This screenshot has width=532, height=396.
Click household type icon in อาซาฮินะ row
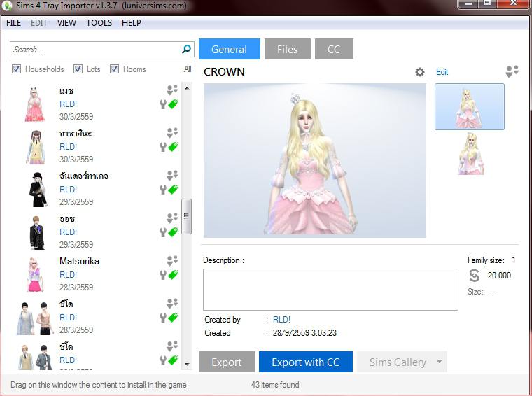pyautogui.click(x=172, y=132)
